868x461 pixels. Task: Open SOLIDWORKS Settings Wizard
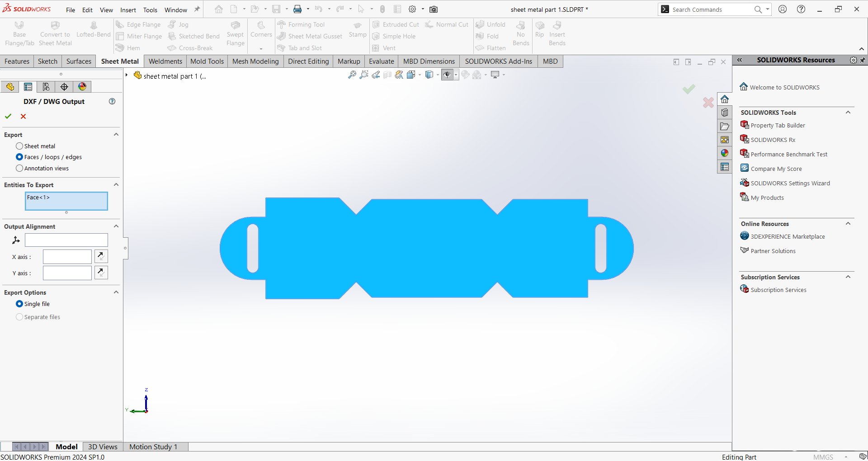pyautogui.click(x=790, y=183)
